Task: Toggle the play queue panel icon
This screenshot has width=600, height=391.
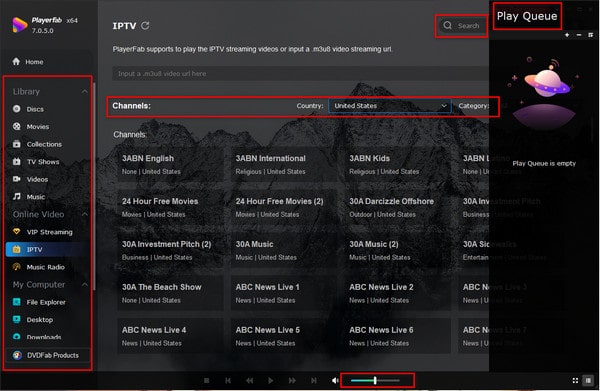Action: click(x=588, y=380)
